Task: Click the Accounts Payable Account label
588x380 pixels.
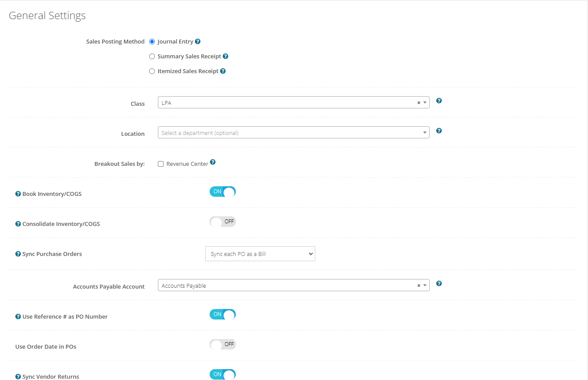Action: tap(109, 287)
